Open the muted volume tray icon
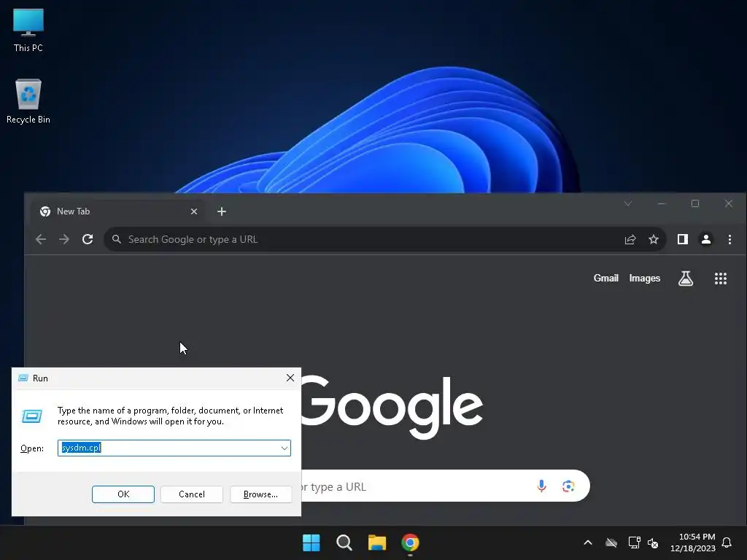747x560 pixels. 653,542
